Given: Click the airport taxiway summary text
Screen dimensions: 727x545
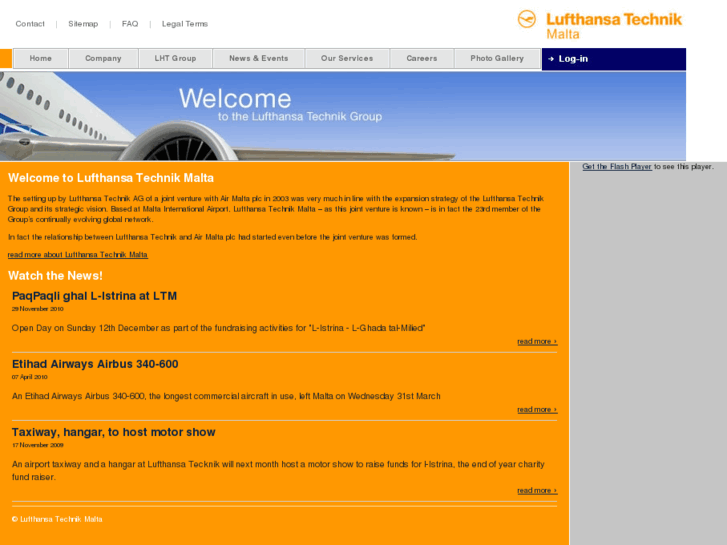Looking at the screenshot, I should [278, 470].
